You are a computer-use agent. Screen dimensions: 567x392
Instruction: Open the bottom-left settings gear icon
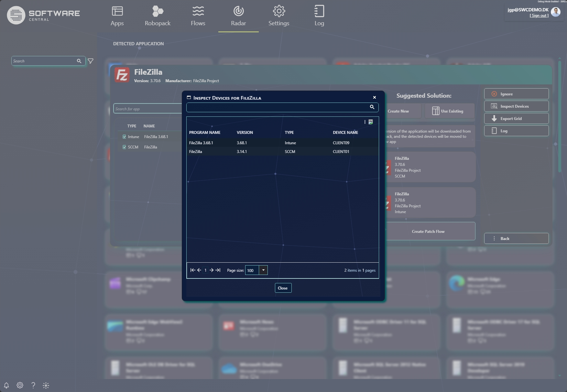(20, 385)
